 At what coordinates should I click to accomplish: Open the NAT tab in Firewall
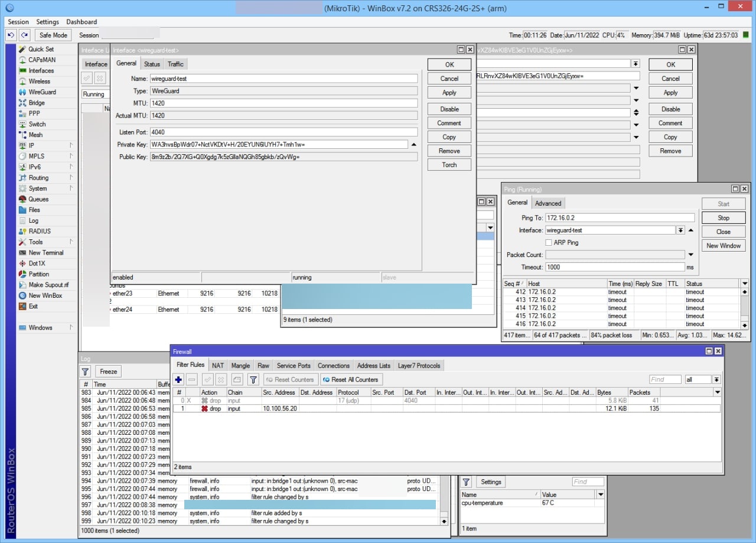218,366
